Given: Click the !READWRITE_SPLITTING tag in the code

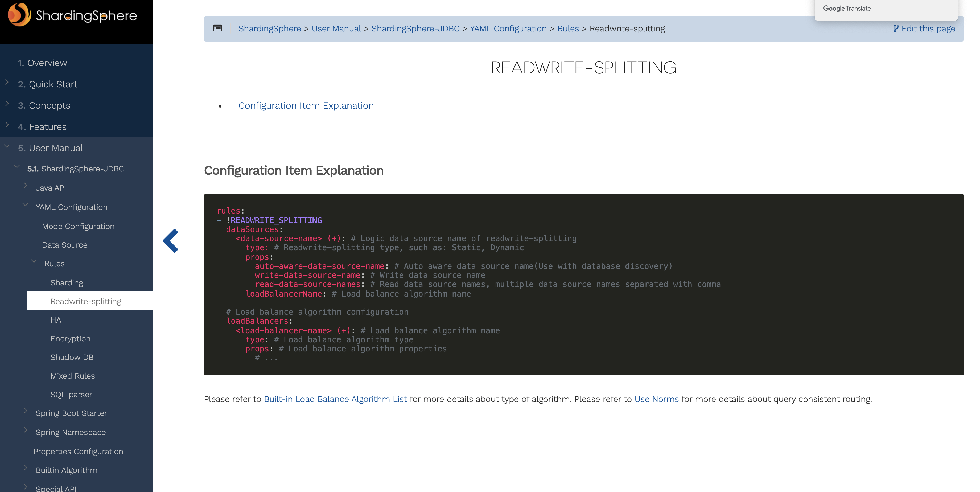Looking at the screenshot, I should (274, 220).
